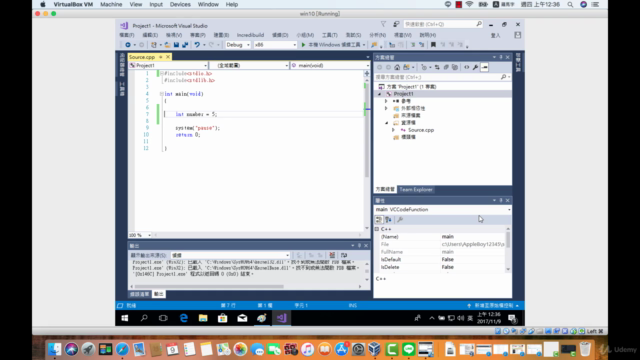Open the main VCCodeFunction object dropdown

pos(442,209)
